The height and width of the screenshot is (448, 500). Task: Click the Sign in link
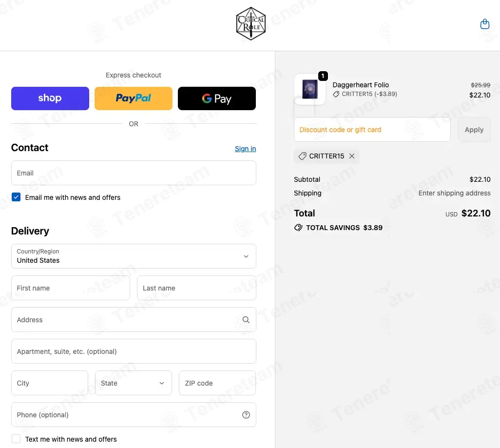245,149
